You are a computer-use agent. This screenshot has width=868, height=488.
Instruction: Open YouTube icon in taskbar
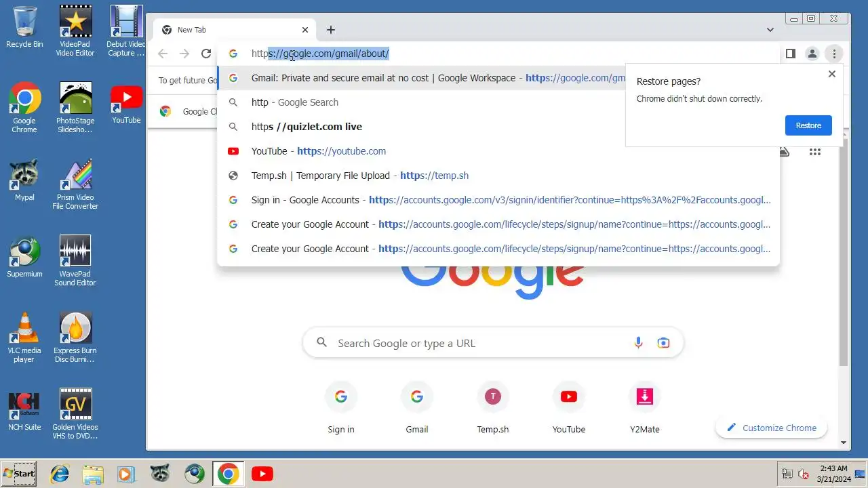pyautogui.click(x=262, y=474)
